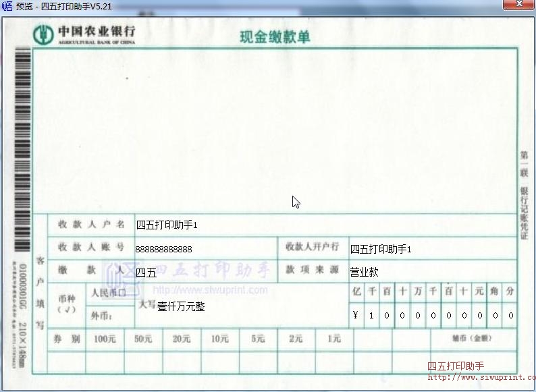Click the 外币 foreign currency label
Screen dimensions: 536x392
coord(101,316)
